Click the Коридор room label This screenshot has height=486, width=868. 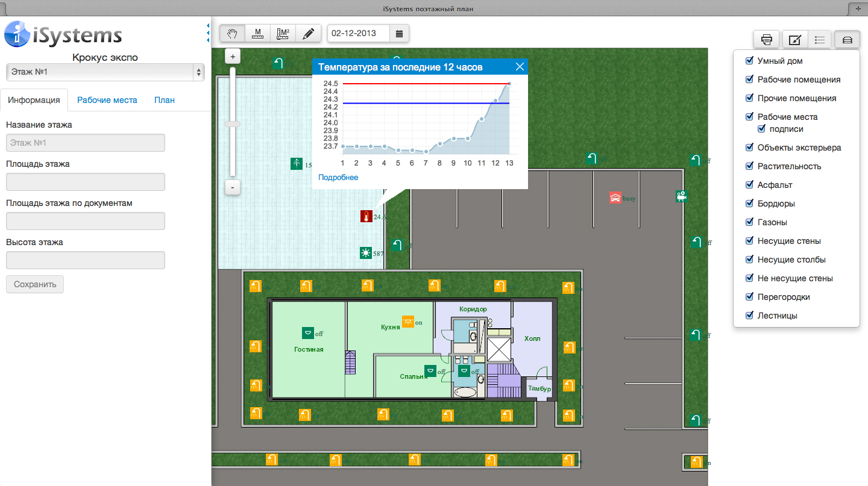[x=473, y=309]
